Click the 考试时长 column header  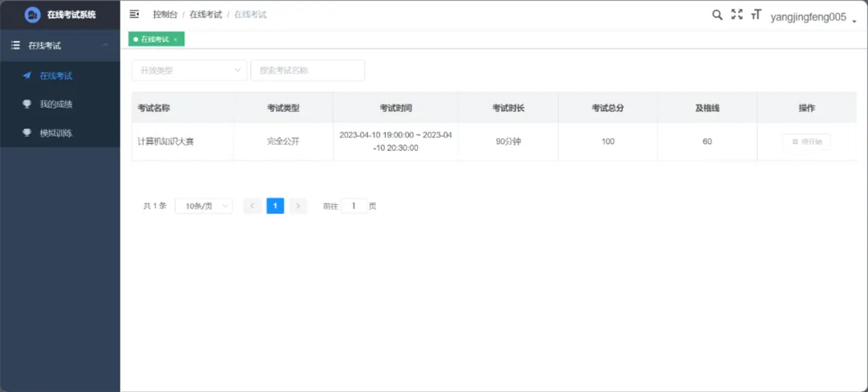[x=508, y=108]
